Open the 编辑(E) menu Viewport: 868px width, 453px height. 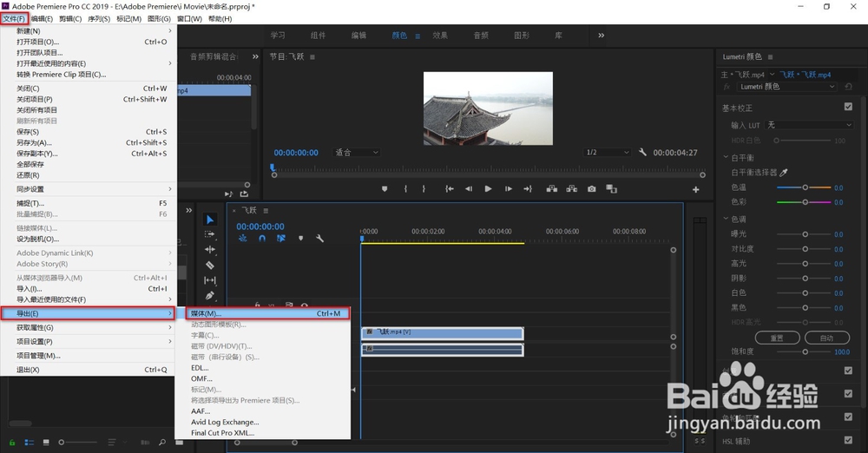[x=42, y=19]
